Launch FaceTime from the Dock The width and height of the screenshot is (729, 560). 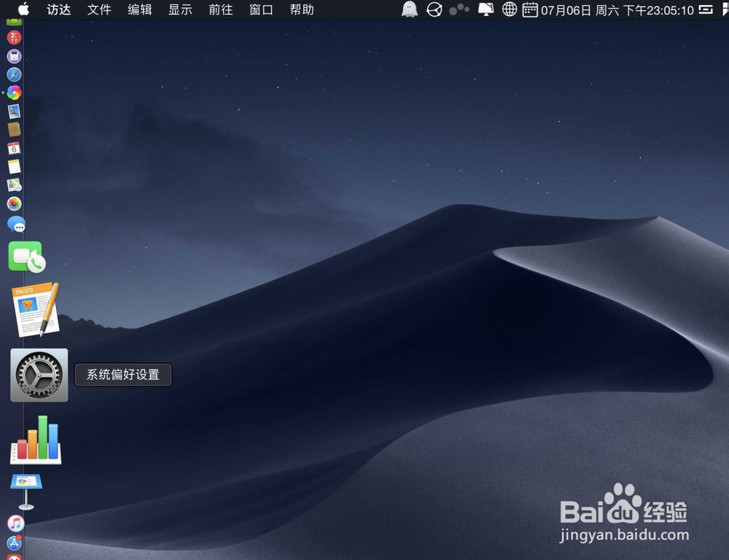(x=26, y=257)
